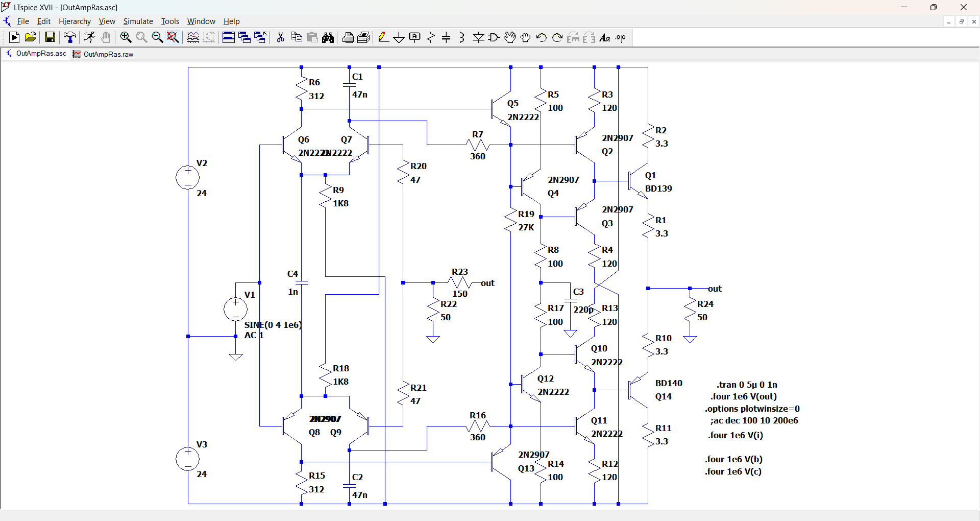Screen dimensions: 980x521
Task: Switch to the OutAmpRas.raw tab
Action: 103,54
